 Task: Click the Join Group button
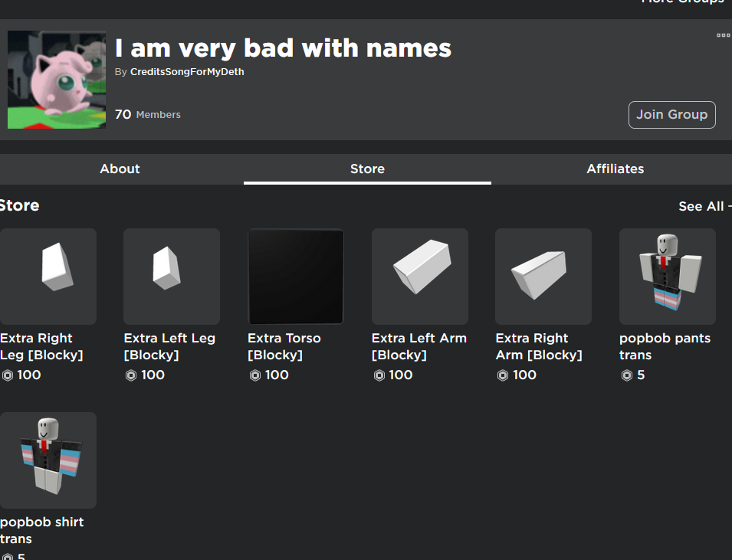[x=671, y=114]
